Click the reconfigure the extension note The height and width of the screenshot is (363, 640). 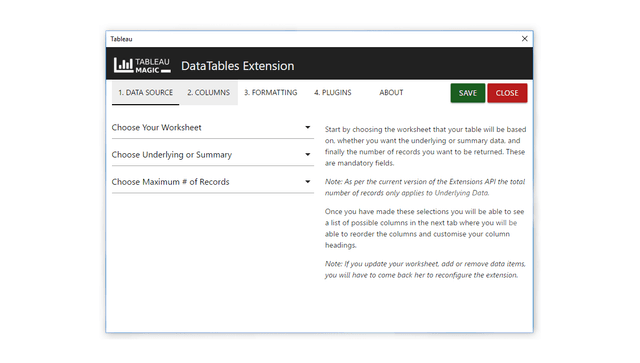pos(425,269)
